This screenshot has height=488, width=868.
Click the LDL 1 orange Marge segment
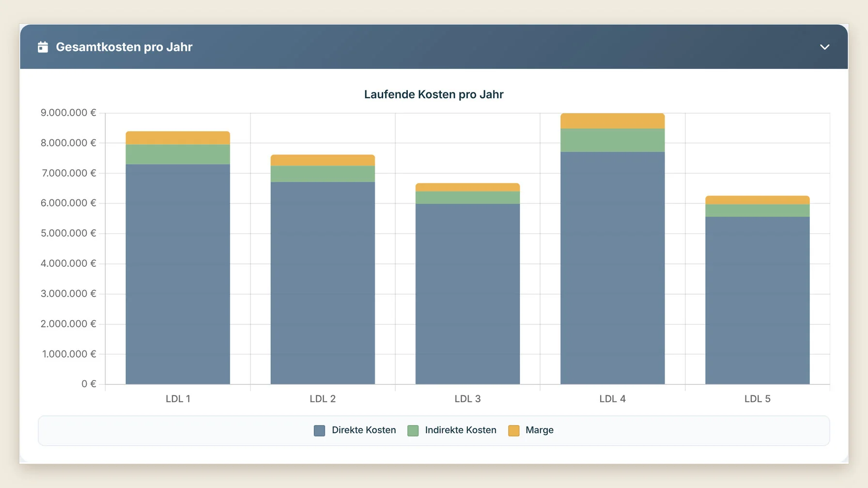pos(178,138)
